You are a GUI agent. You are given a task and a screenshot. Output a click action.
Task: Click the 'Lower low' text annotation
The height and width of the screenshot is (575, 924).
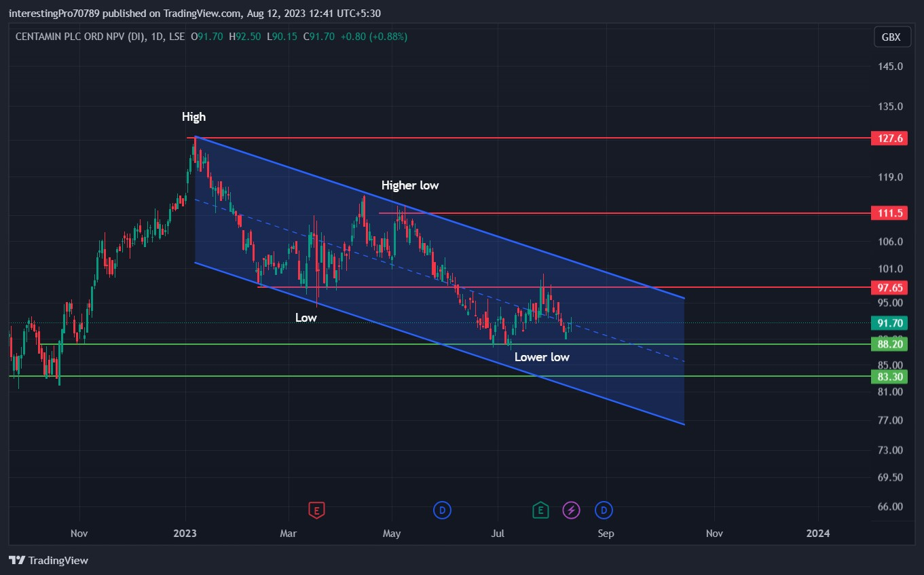point(542,357)
